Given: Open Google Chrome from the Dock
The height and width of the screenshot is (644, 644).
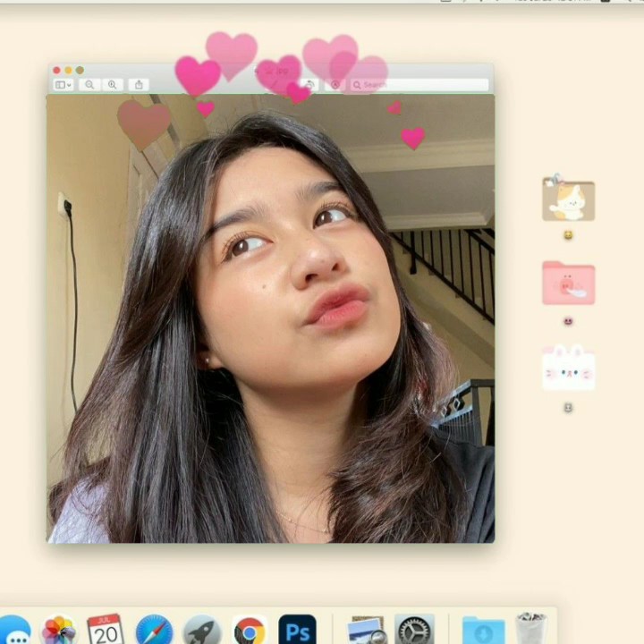Looking at the screenshot, I should click(x=250, y=631).
